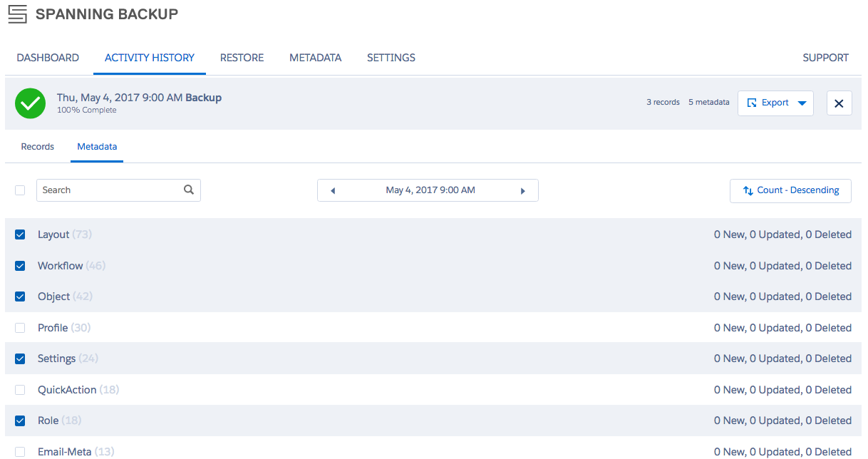Click the Profile (30) row label
The width and height of the screenshot is (868, 459).
(64, 328)
